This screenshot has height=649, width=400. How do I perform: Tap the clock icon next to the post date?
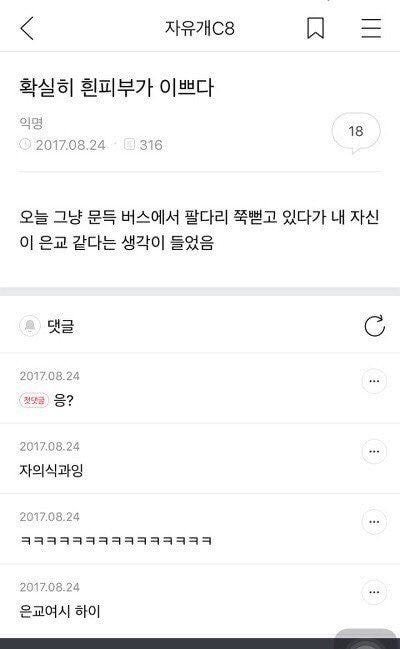tap(25, 144)
